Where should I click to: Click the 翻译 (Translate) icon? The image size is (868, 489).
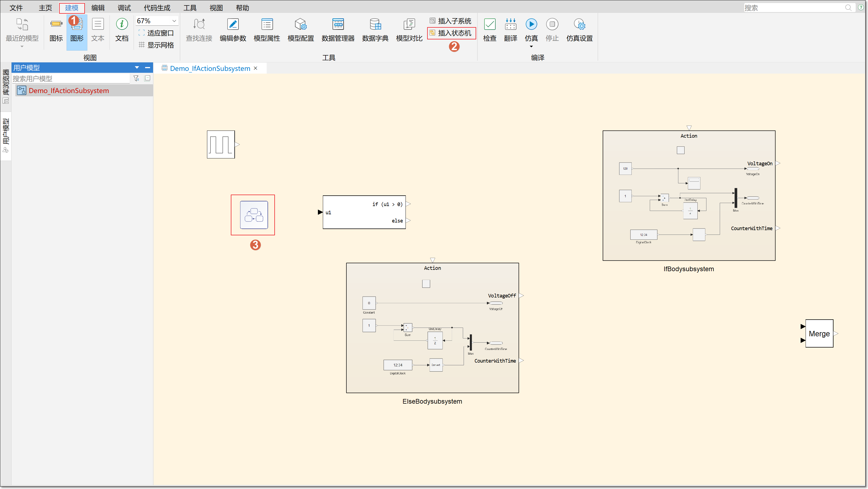pyautogui.click(x=510, y=25)
